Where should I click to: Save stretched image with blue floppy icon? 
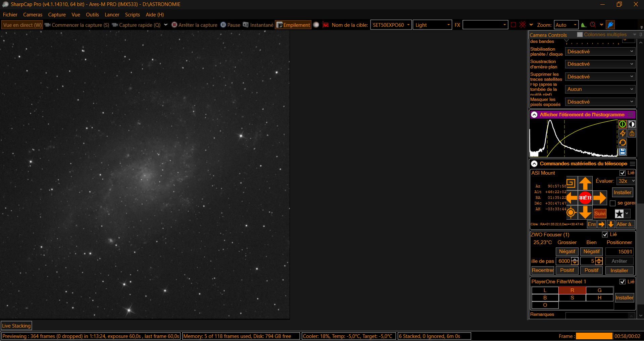point(623,152)
